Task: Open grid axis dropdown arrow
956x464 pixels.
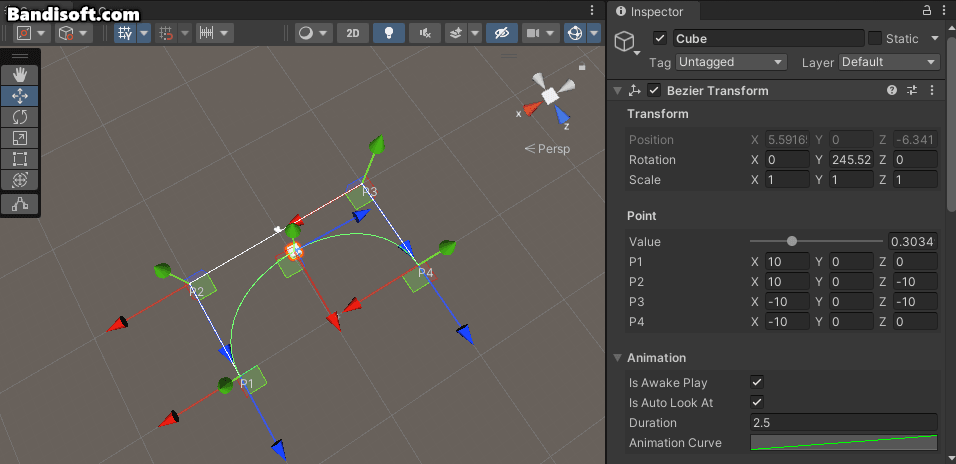Action: (144, 33)
